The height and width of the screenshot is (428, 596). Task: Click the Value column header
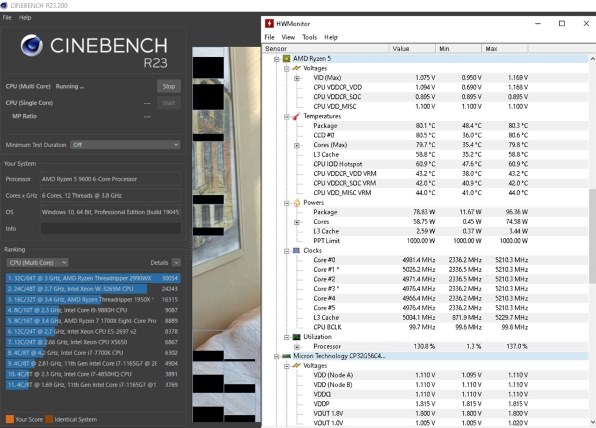(x=412, y=49)
